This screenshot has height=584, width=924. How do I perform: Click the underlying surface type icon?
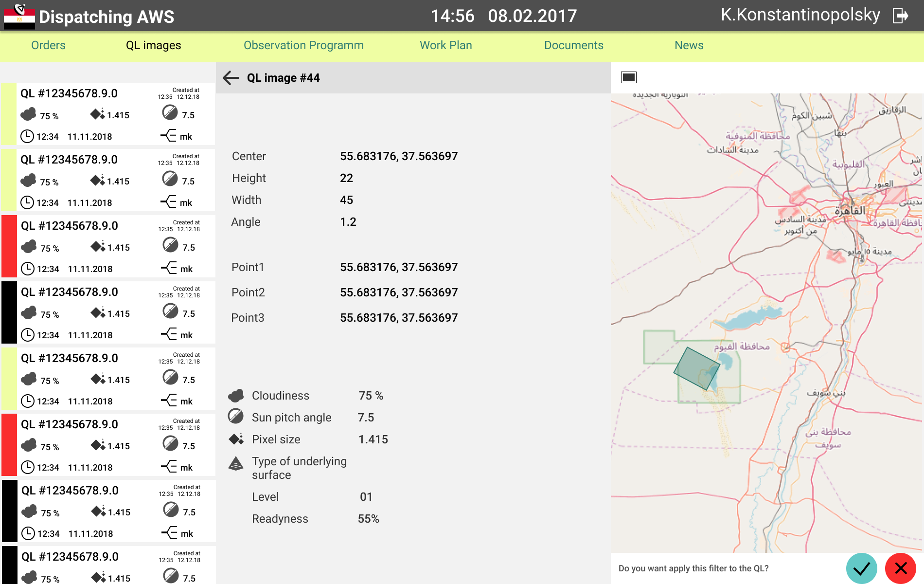coord(236,464)
